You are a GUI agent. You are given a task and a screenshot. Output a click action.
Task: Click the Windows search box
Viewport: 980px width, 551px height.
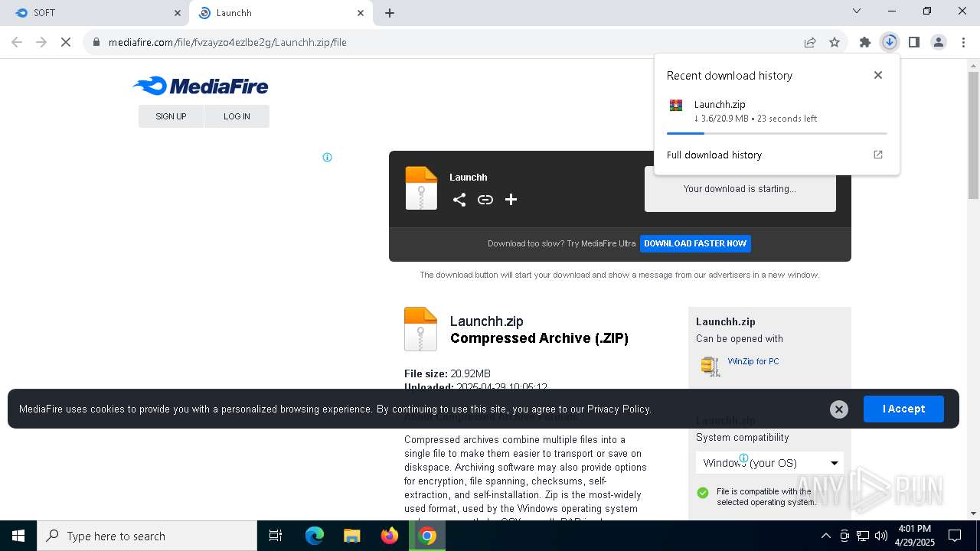(147, 536)
